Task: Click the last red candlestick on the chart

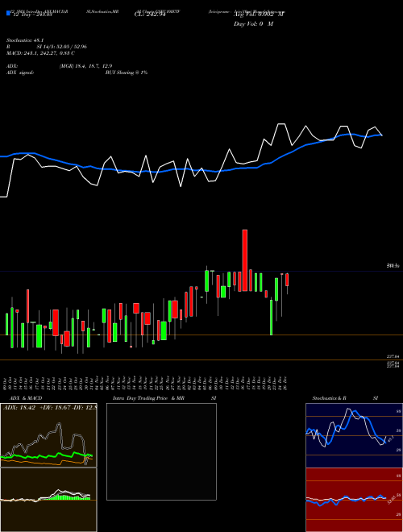Action: (287, 280)
